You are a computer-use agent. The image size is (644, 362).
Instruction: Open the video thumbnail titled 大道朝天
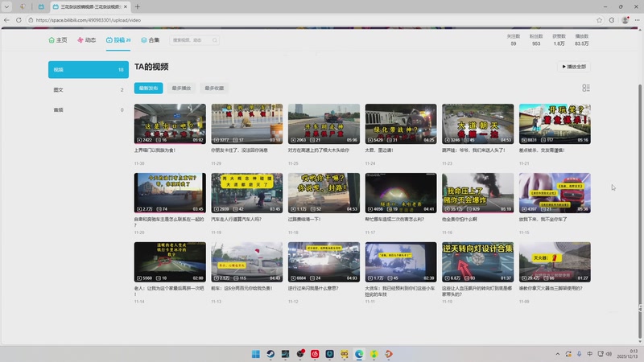[x=477, y=123]
